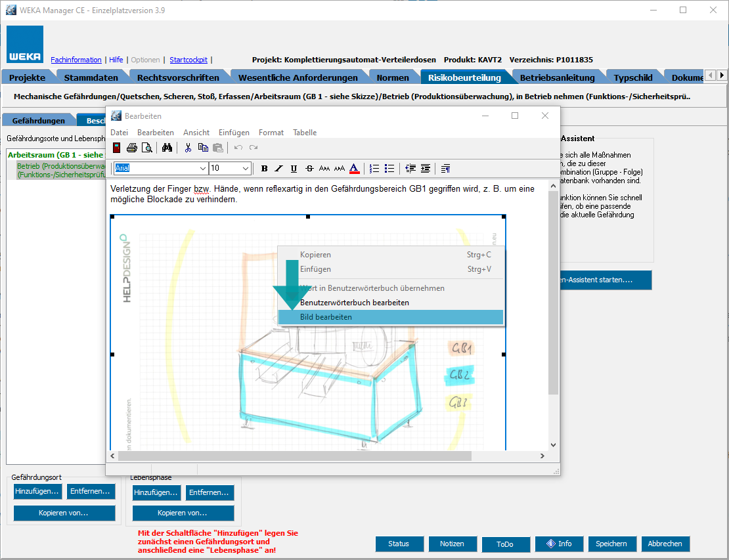729x560 pixels.
Task: Open the font color picker
Action: (x=354, y=169)
